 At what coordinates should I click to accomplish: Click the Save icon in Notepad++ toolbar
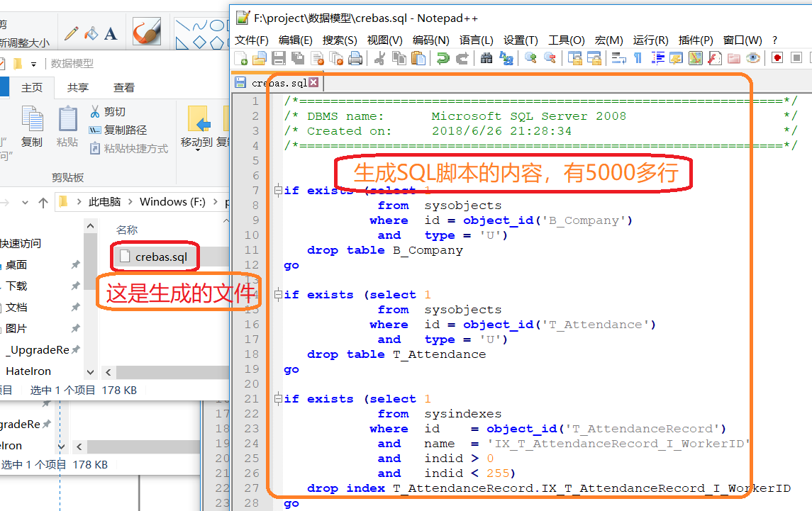279,58
